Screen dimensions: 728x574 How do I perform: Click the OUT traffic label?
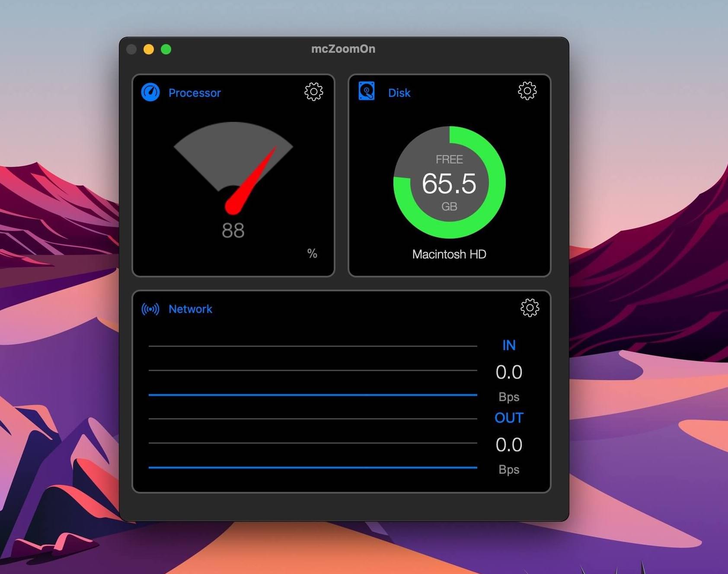pos(509,418)
